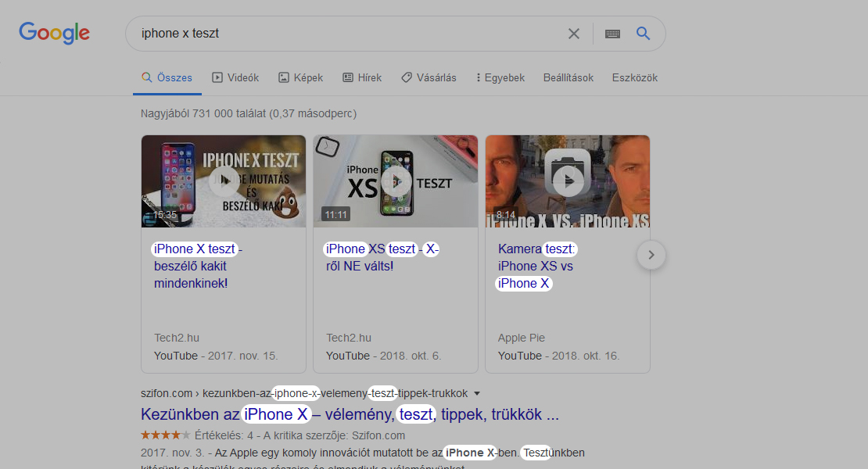Image resolution: width=868 pixels, height=469 pixels.
Task: Open Beállítások settings menu
Action: pyautogui.click(x=568, y=78)
